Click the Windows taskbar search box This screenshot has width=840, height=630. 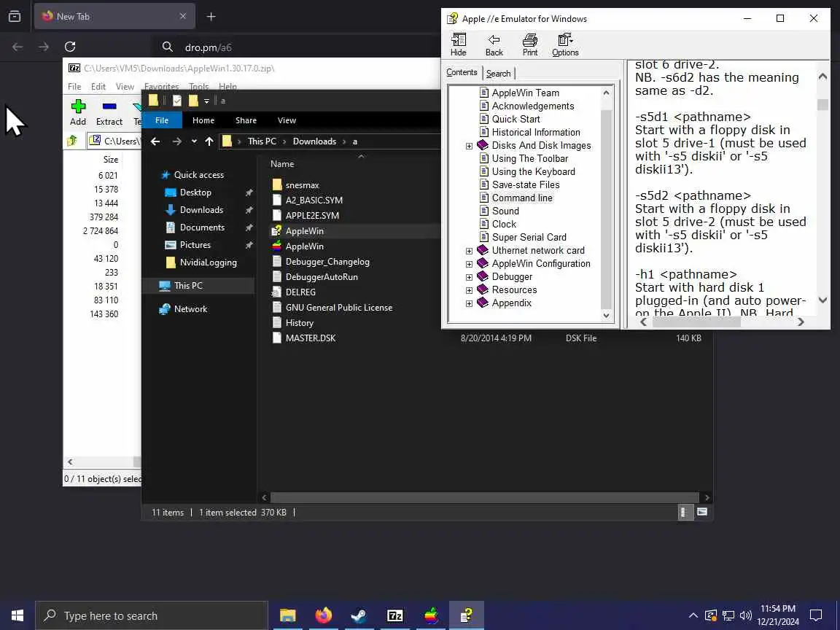point(152,615)
